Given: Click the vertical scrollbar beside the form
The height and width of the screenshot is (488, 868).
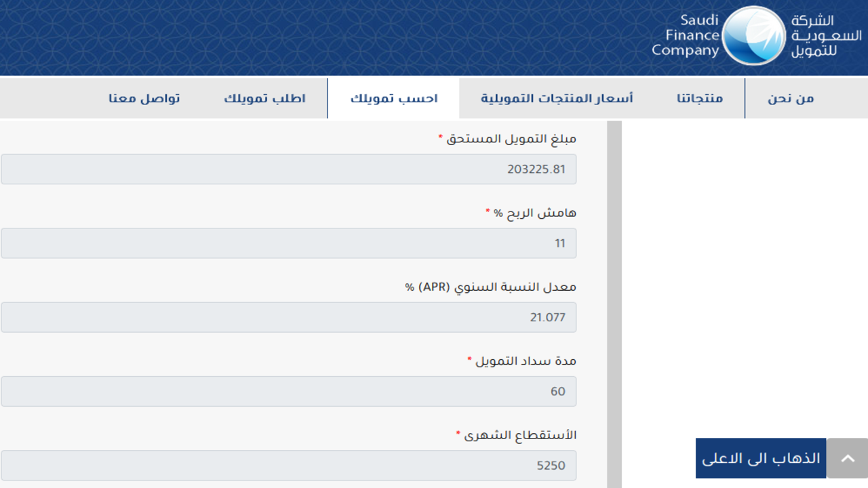Looking at the screenshot, I should point(614,304).
